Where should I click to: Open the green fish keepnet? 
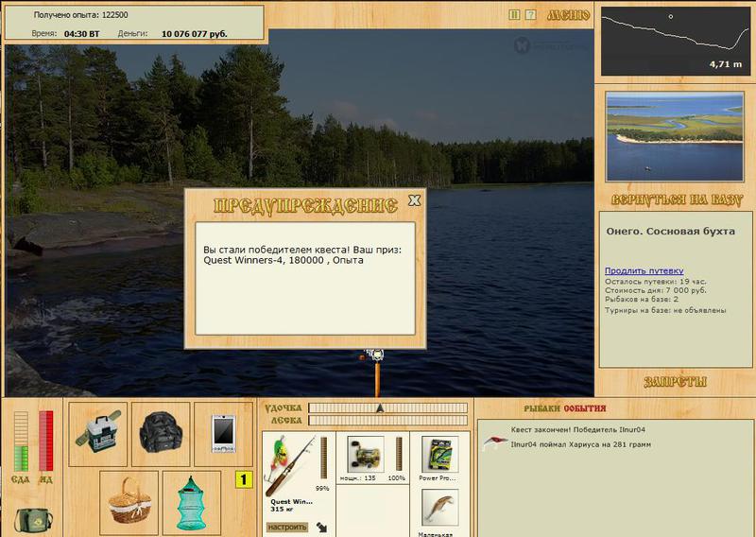(192, 502)
